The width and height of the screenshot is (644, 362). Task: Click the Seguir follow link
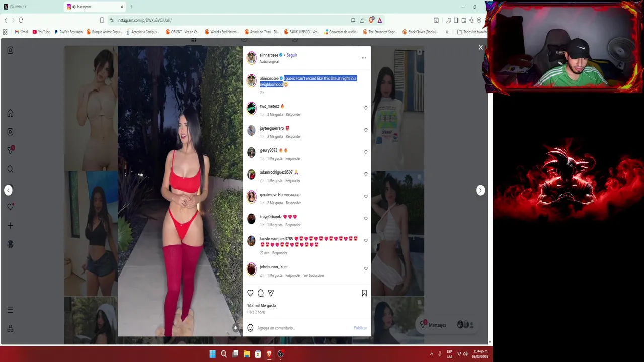[x=292, y=55]
